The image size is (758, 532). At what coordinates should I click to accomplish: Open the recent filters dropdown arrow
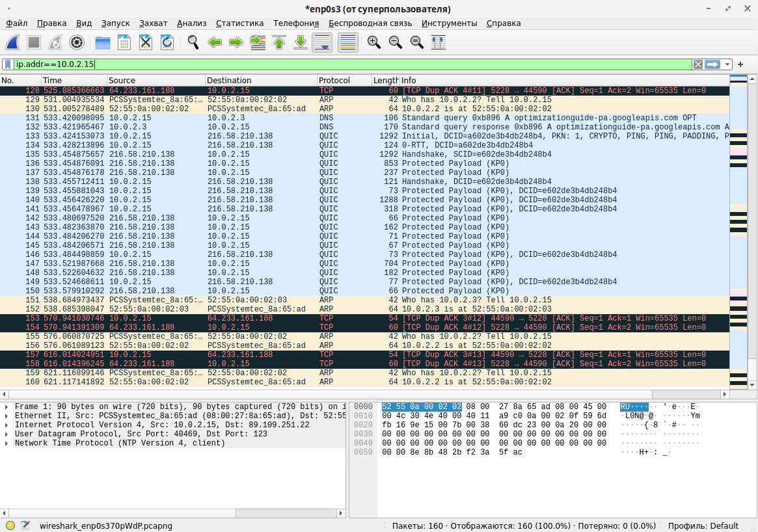727,64
